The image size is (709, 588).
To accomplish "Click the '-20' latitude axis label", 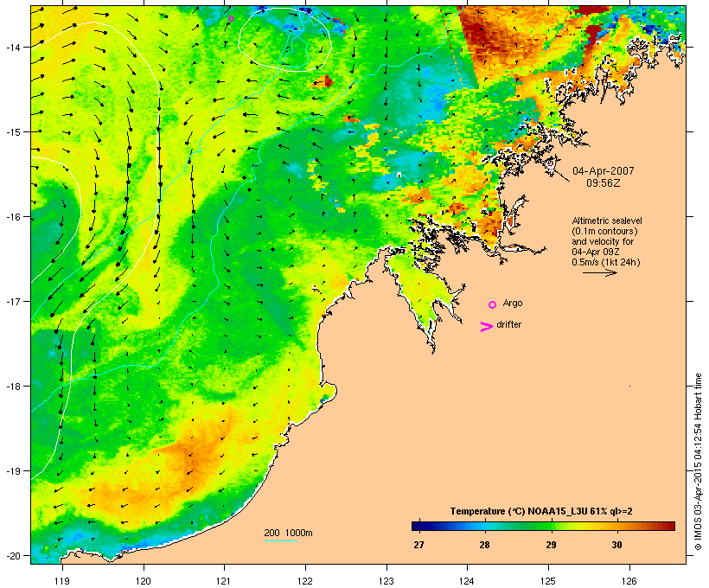I will [x=12, y=556].
